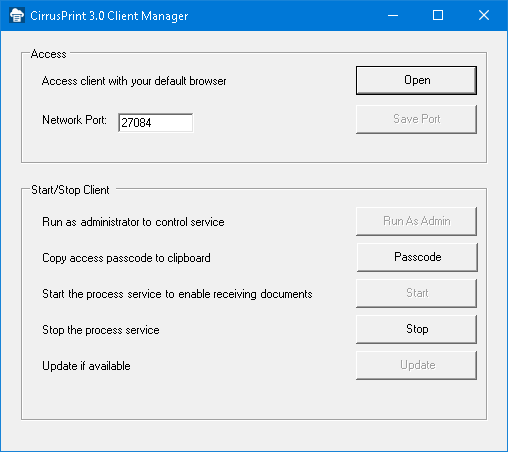
Task: Click the 'Start/Stop Client' group label
Action: (70, 190)
